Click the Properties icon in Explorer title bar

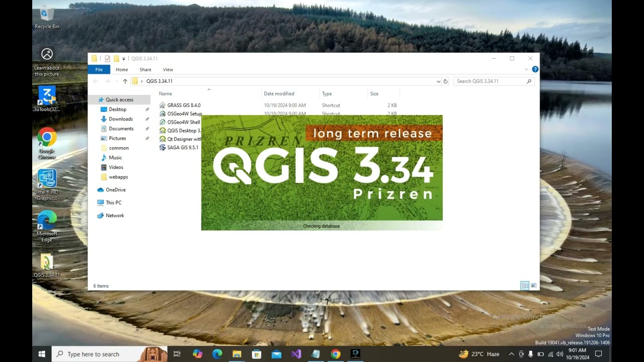click(107, 59)
